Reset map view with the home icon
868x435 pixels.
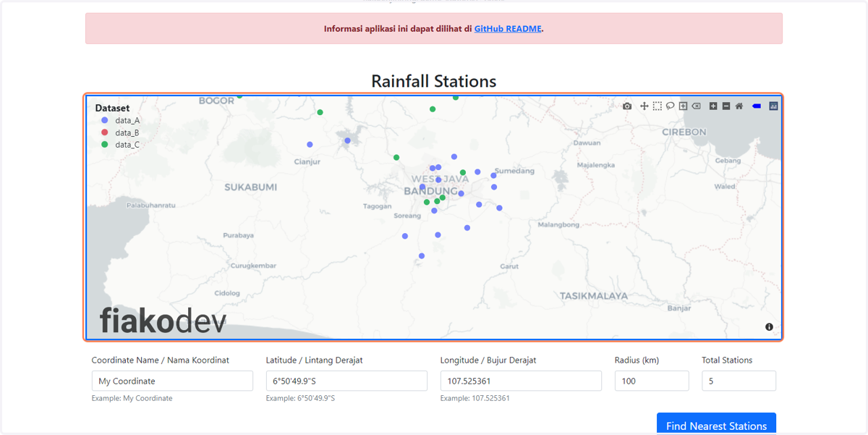(x=739, y=106)
